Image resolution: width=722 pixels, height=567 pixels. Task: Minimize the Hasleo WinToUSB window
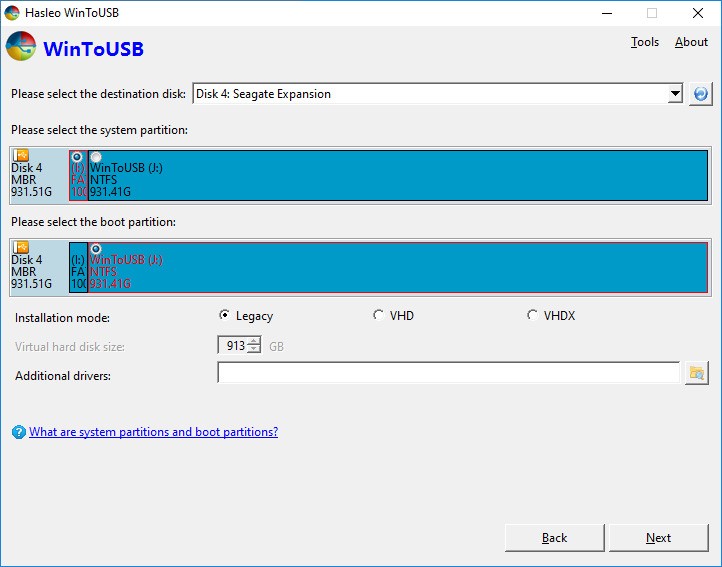point(607,13)
